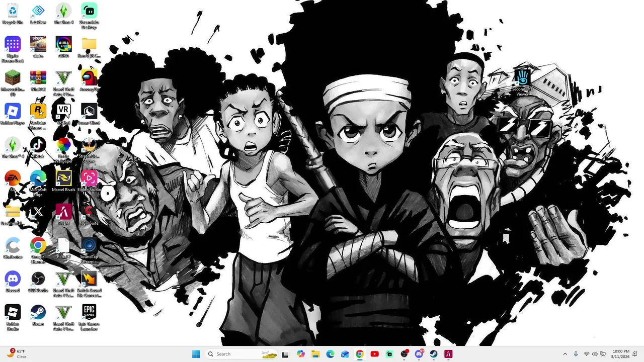
Task: Open the AURA desktop shortcut
Action: pos(63,47)
